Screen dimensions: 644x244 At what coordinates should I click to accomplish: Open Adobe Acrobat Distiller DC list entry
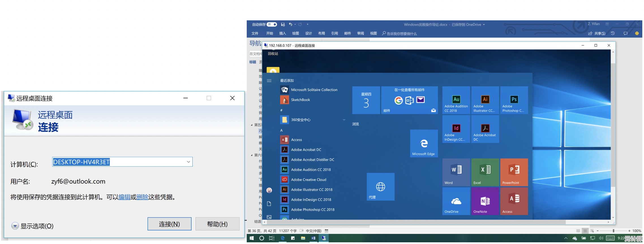pos(308,160)
